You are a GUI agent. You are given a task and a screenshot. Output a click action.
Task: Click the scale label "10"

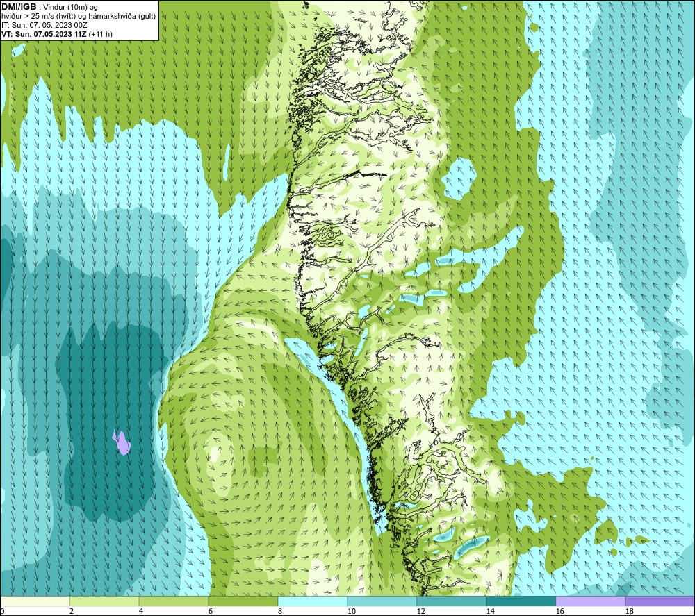[x=351, y=612]
